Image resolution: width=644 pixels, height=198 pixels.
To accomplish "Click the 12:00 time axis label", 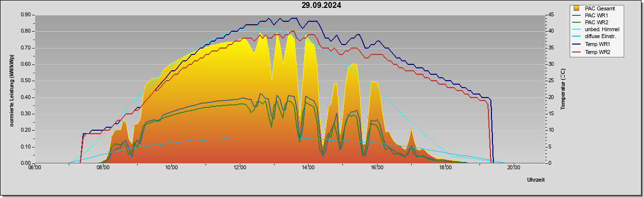I will click(240, 167).
